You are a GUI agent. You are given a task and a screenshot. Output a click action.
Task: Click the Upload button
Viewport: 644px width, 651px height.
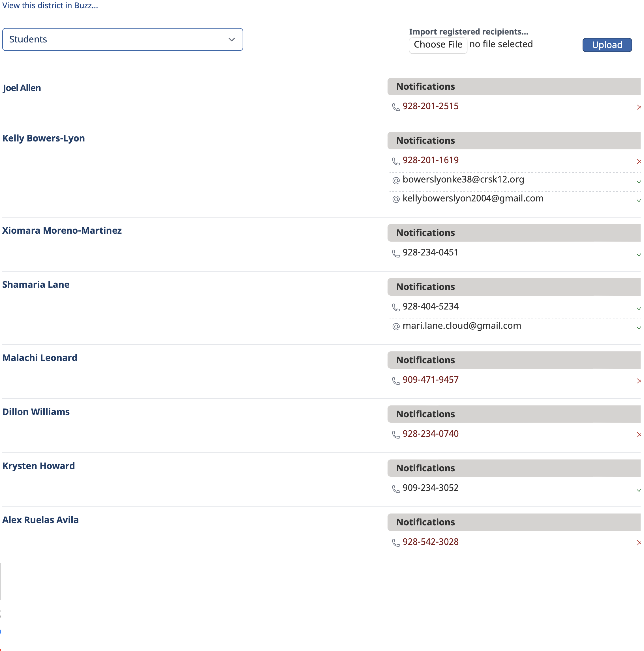607,45
